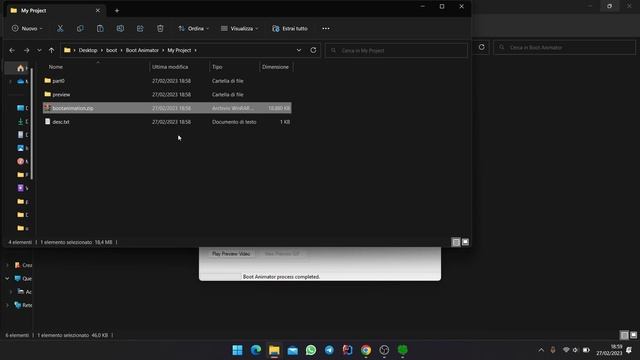Open Mail app from taskbar

coord(293,350)
